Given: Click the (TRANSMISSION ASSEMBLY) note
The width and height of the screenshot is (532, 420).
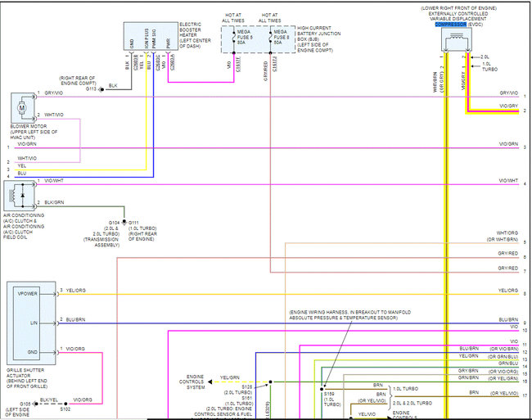Looking at the screenshot, I should click(x=101, y=242).
